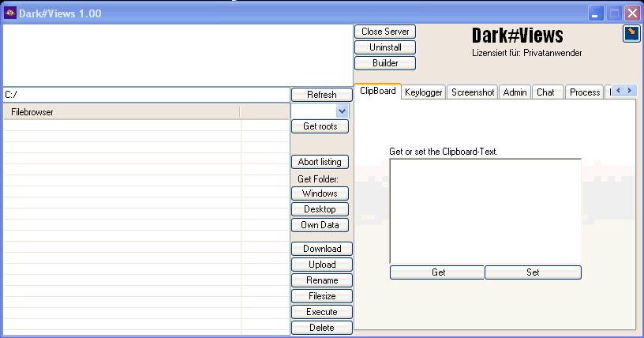This screenshot has width=644, height=338.
Task: Go to the Chat tab
Action: [x=545, y=92]
